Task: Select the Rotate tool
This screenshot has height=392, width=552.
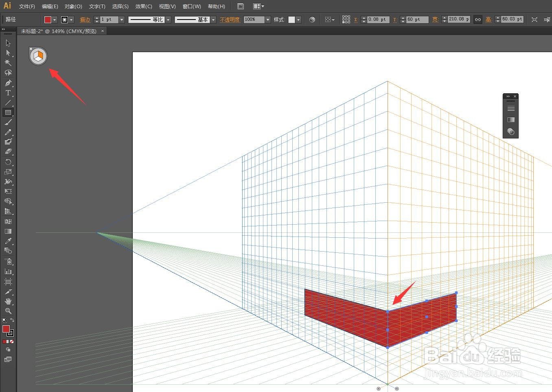Action: tap(8, 162)
